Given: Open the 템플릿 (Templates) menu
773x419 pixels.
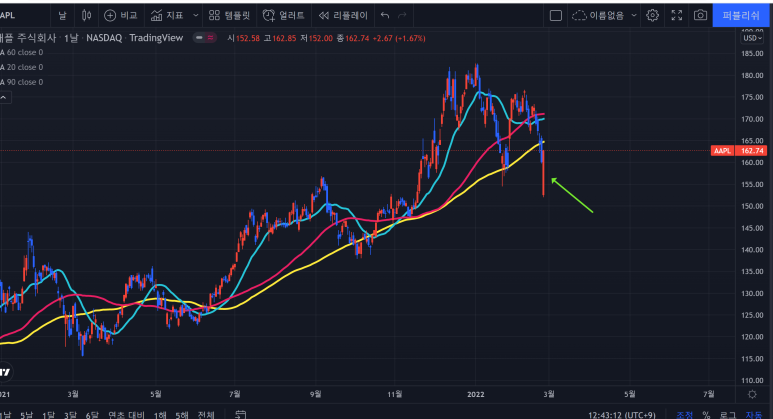Looking at the screenshot, I should coord(229,15).
